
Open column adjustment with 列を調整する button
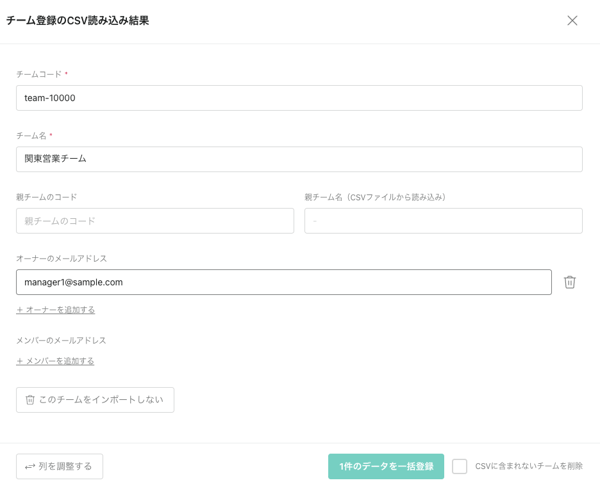coord(60,466)
